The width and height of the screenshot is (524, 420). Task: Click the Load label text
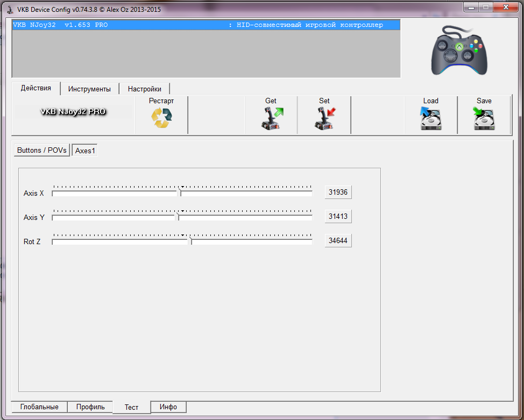pyautogui.click(x=431, y=101)
